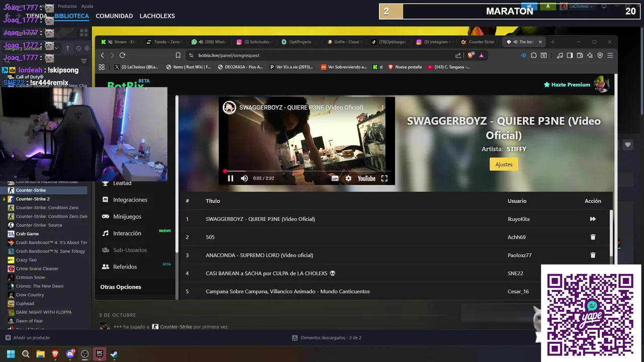The width and height of the screenshot is (644, 362).
Task: Open the Items Rust Wiki bookmark
Action: tap(189, 67)
